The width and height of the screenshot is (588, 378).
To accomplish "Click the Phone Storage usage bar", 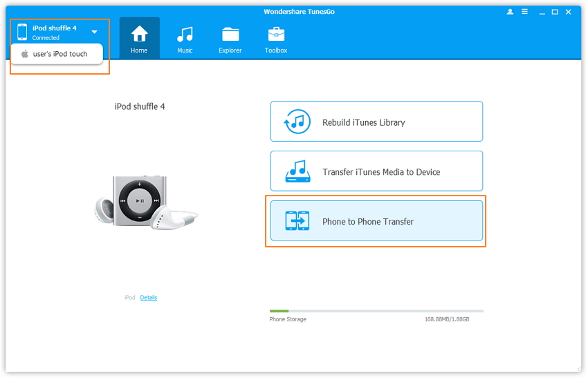I will [x=376, y=311].
